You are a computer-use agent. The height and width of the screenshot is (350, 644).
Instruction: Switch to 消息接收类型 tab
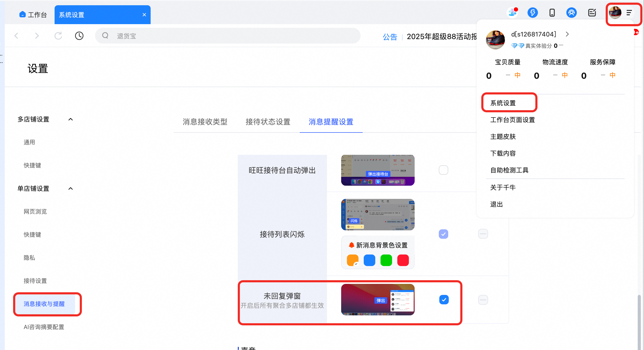click(205, 122)
